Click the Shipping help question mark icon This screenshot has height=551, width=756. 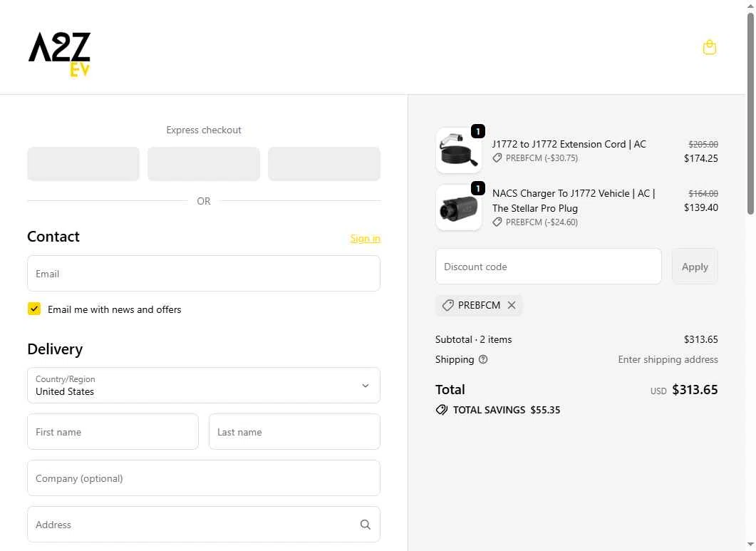(482, 359)
